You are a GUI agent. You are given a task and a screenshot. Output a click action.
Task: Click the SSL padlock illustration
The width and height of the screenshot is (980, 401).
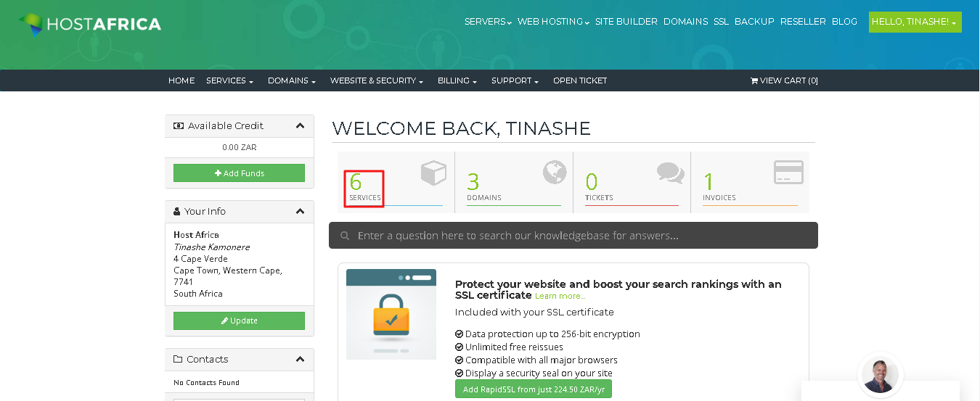click(x=391, y=314)
